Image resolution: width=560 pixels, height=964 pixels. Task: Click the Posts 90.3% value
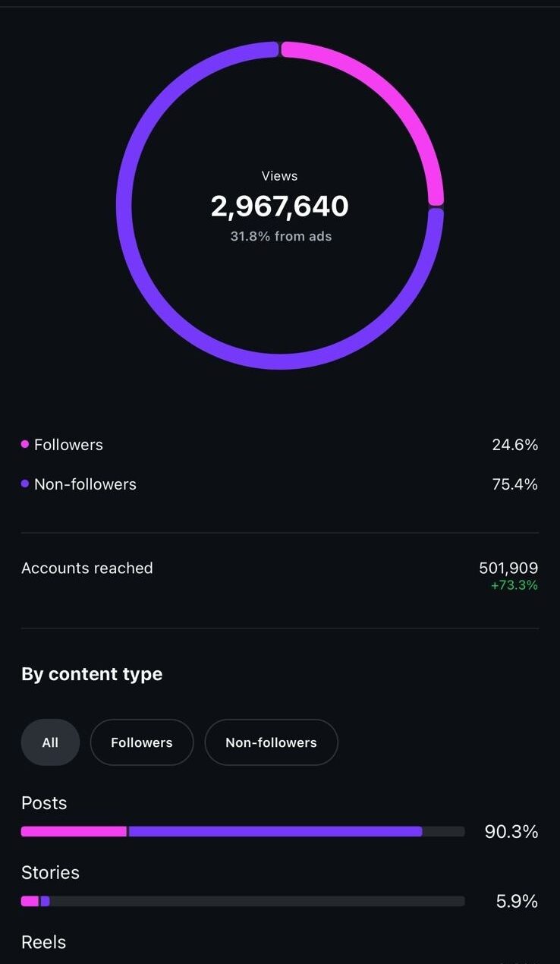511,832
